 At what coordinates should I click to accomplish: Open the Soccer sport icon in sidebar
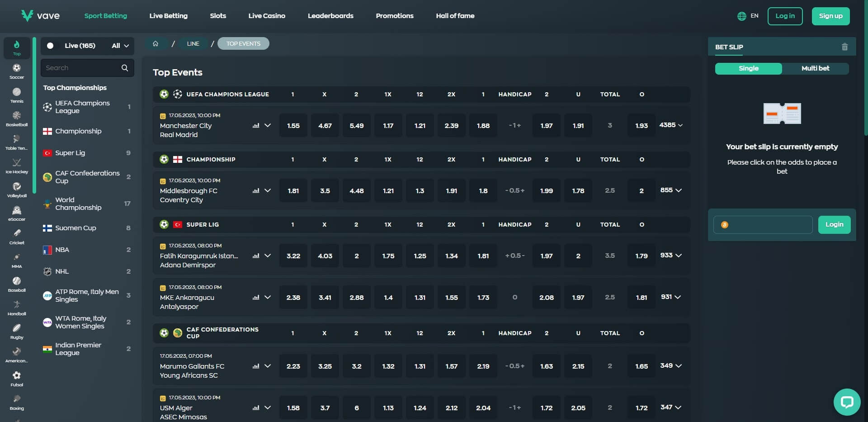tap(17, 71)
